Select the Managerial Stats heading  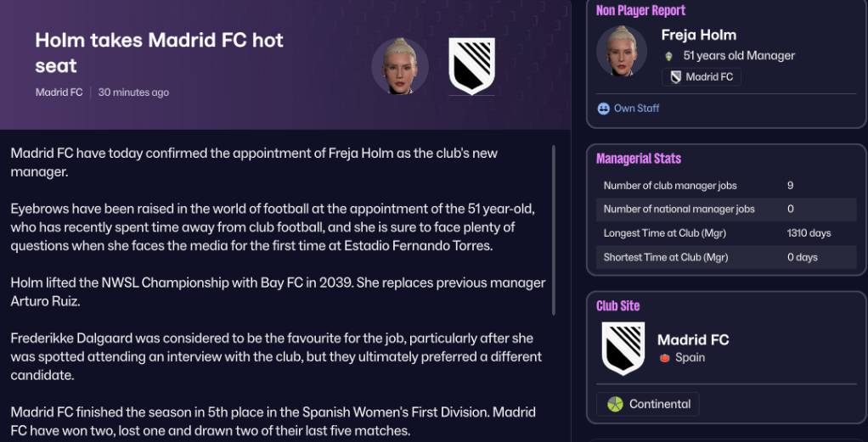click(x=638, y=159)
